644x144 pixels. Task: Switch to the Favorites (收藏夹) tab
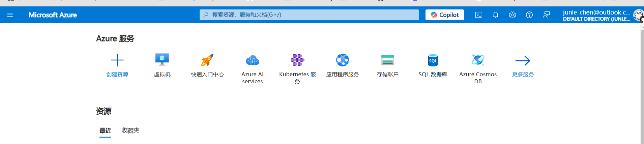[x=130, y=131]
